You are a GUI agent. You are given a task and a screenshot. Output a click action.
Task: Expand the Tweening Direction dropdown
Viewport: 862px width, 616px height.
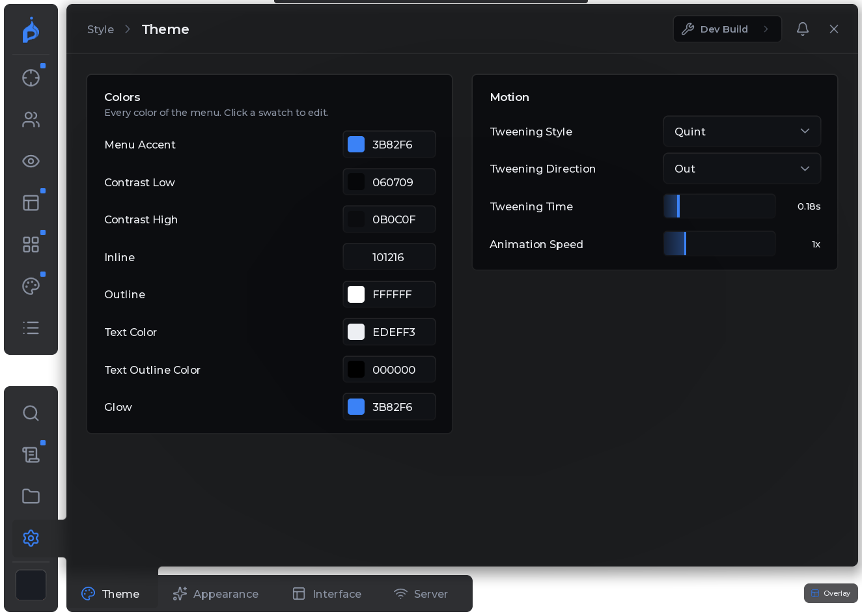[742, 169]
